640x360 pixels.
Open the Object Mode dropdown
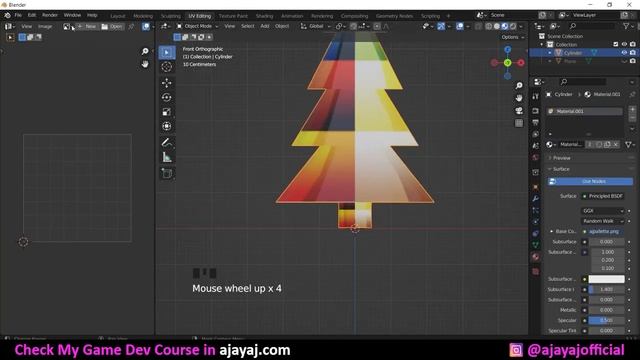coord(198,26)
